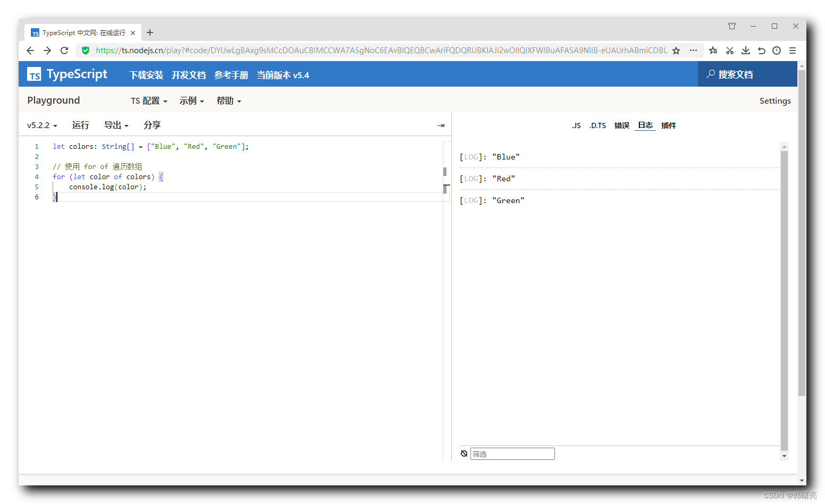Image resolution: width=825 pixels, height=504 pixels.
Task: Switch to the 插件 plugins tab
Action: pyautogui.click(x=669, y=125)
